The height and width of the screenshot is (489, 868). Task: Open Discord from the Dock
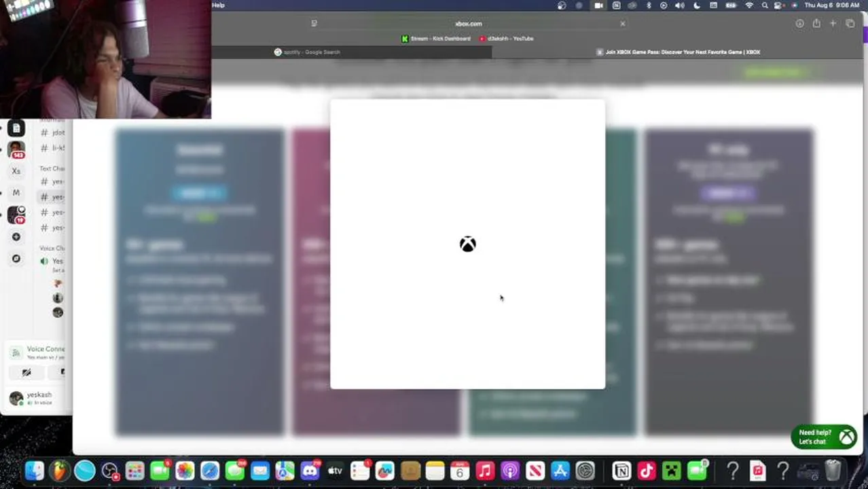coord(310,471)
